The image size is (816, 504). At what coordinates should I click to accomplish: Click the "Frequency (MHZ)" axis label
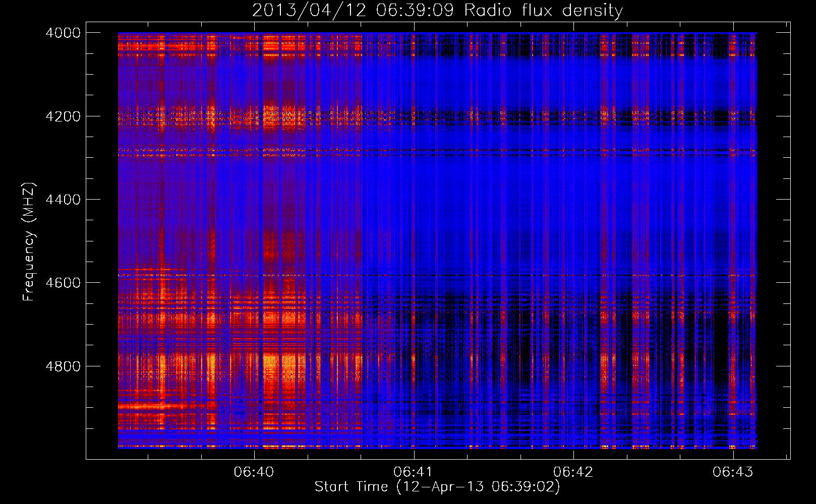click(29, 242)
